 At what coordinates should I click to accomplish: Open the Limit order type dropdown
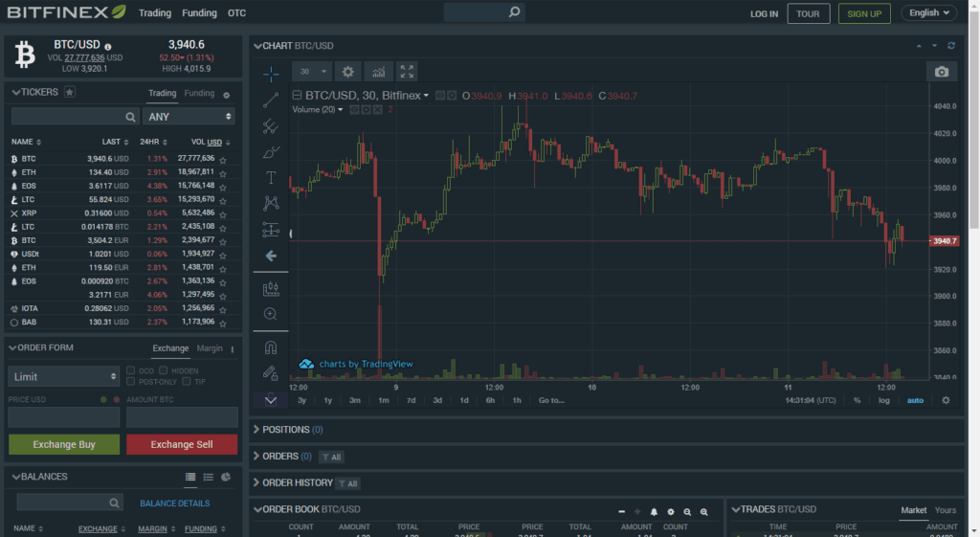coord(64,376)
